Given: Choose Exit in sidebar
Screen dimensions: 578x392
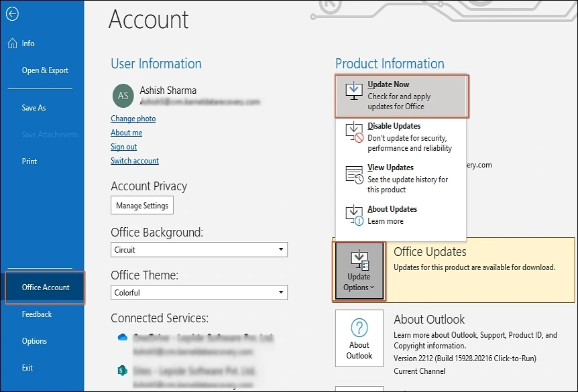Looking at the screenshot, I should tap(27, 368).
